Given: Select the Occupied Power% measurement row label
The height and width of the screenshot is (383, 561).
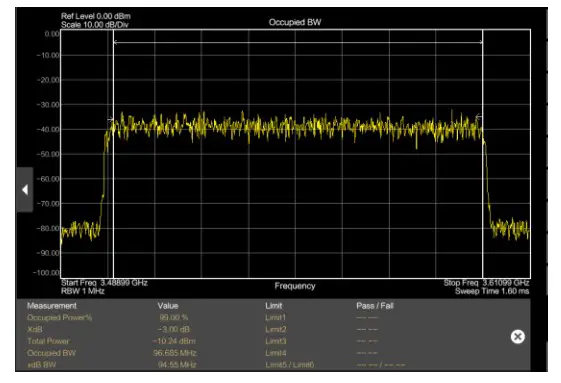Looking at the screenshot, I should coord(59,317).
